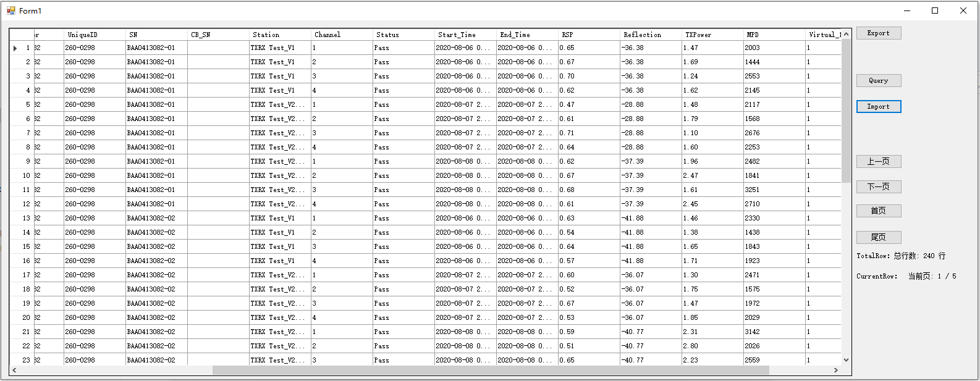
Task: Maximize the Form1 window
Action: pos(935,10)
